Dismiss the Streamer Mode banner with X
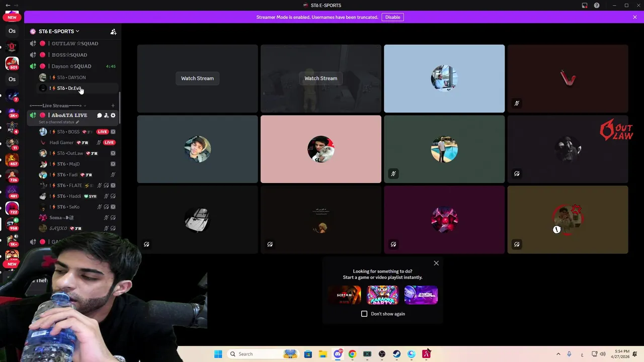The image size is (644, 362). pyautogui.click(x=635, y=17)
